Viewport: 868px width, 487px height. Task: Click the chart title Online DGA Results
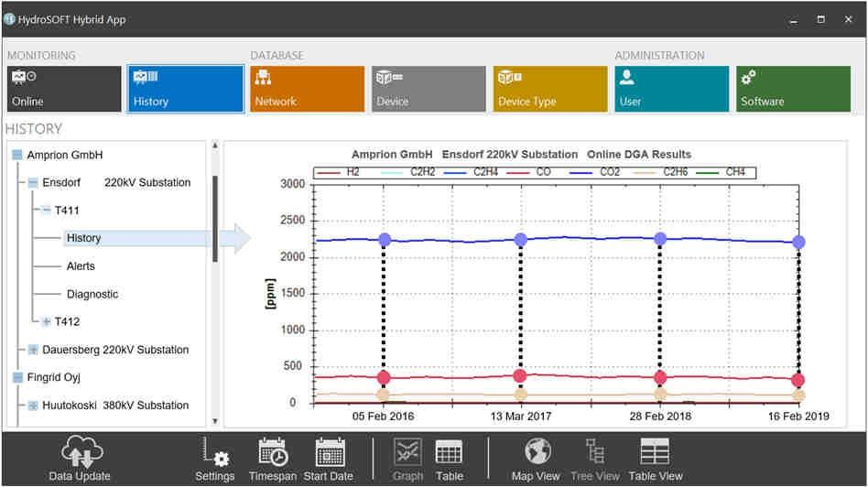click(639, 155)
